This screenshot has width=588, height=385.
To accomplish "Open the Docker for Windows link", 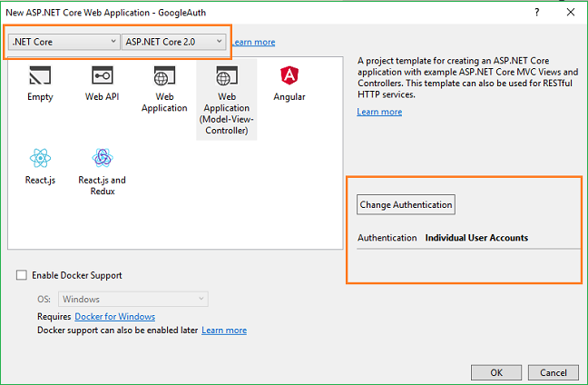I will (114, 316).
